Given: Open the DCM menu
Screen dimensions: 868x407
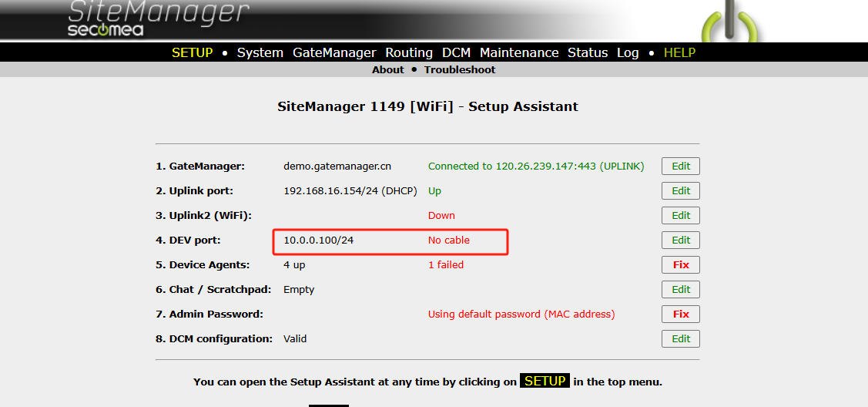Looking at the screenshot, I should (x=456, y=52).
